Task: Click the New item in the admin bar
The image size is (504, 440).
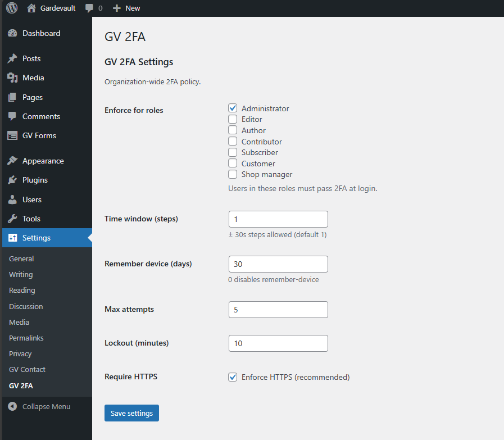Action: click(x=126, y=8)
